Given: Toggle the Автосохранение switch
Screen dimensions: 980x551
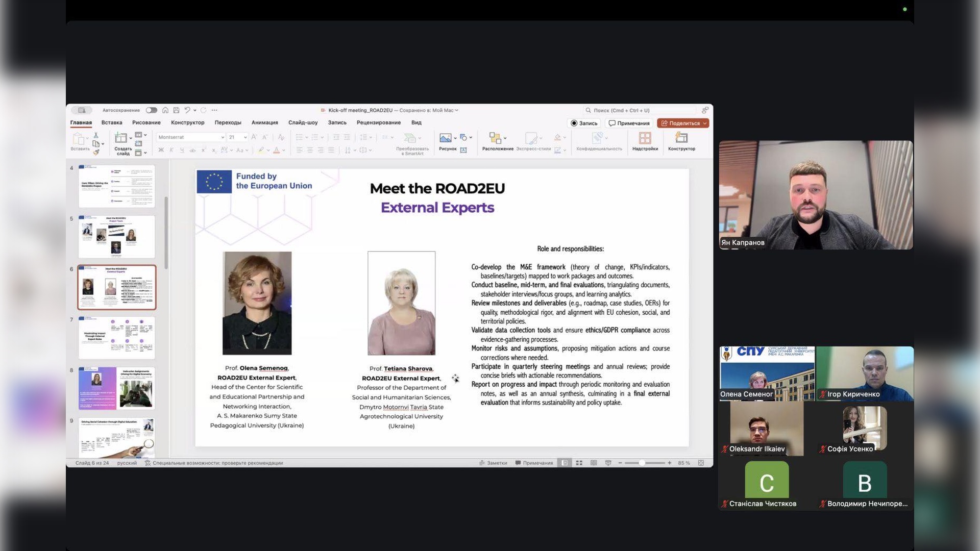Looking at the screenshot, I should pos(152,110).
